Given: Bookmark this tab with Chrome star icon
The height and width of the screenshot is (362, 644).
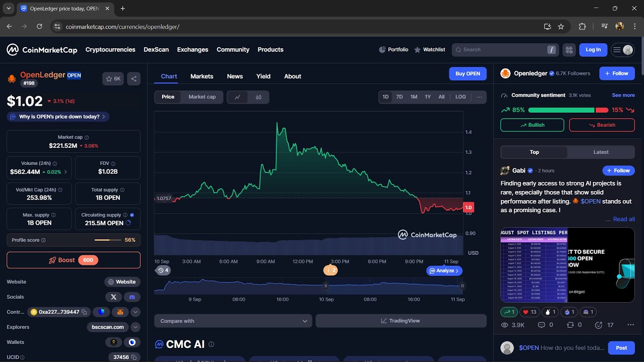Looking at the screenshot, I should (x=561, y=26).
